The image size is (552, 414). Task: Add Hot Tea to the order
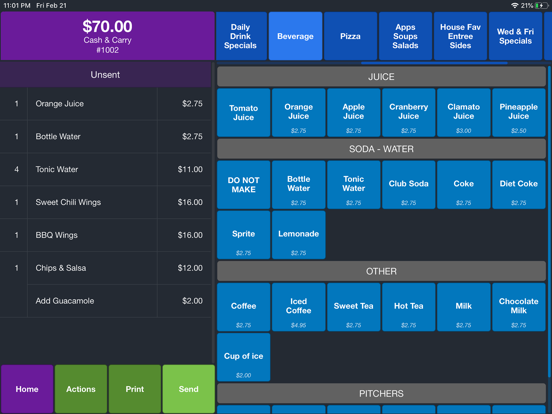[x=409, y=307]
